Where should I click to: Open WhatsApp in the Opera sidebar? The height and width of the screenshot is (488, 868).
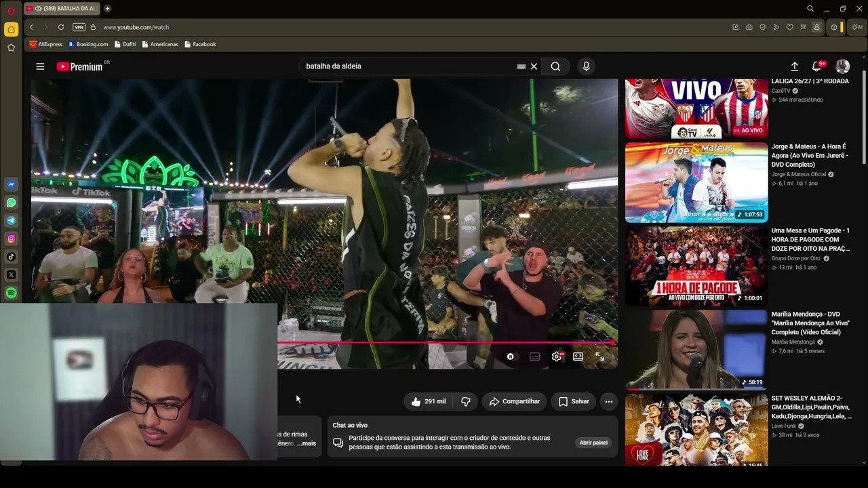(x=12, y=203)
